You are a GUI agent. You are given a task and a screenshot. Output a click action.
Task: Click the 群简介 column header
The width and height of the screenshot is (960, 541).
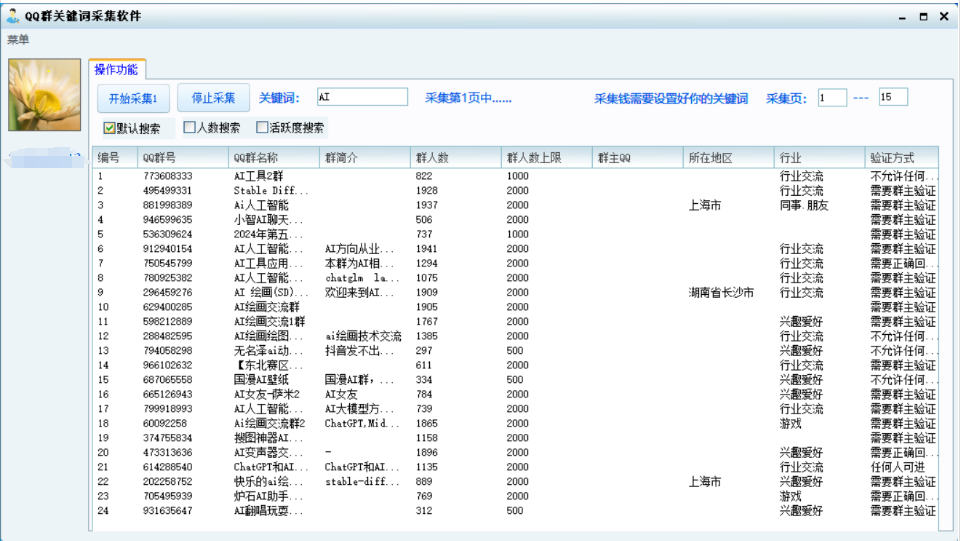click(x=365, y=157)
